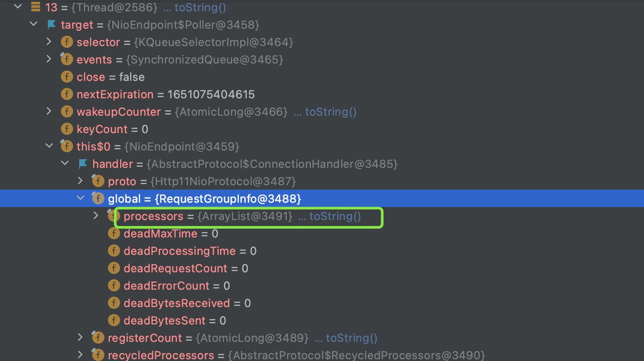Select the proto = {Http11NioProtocol@3487} row

322,181
